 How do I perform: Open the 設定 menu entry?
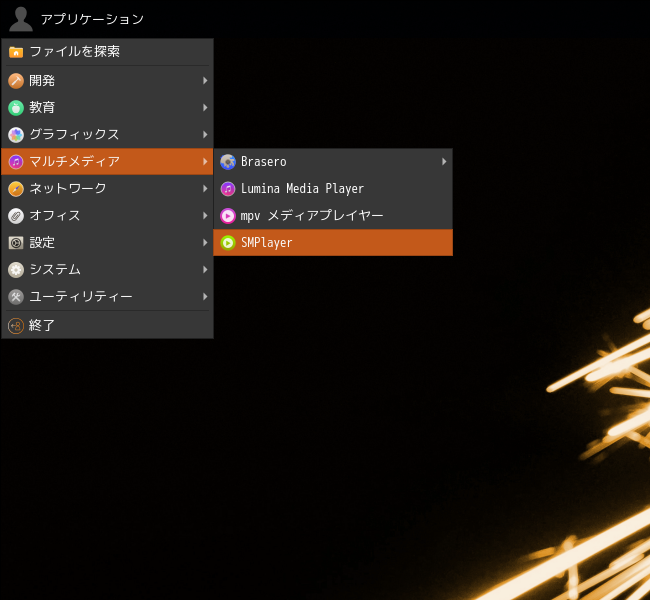click(107, 243)
